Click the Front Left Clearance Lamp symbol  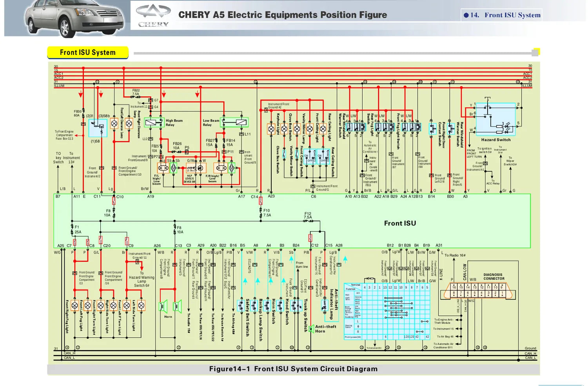coord(114,123)
